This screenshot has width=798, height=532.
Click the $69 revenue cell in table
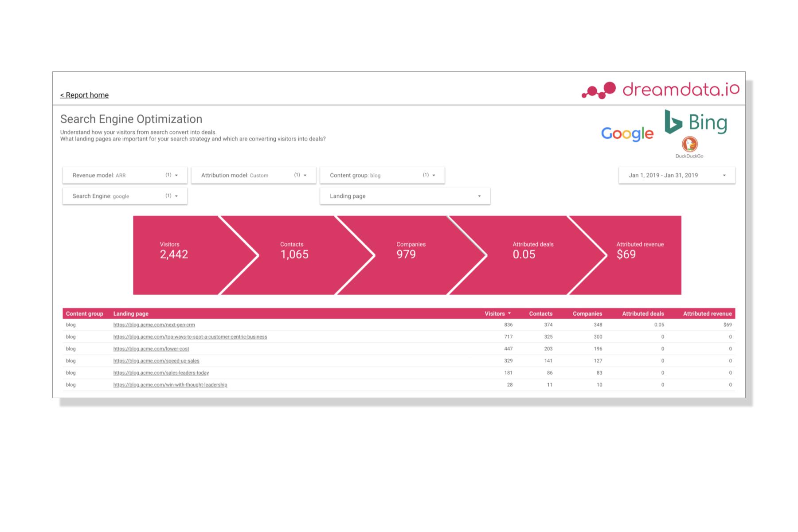click(728, 325)
